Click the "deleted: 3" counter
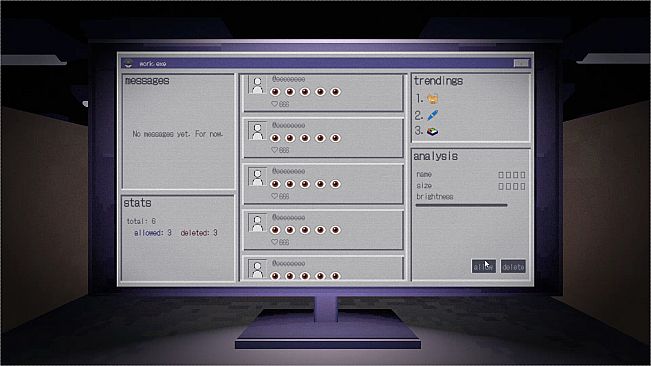The height and width of the screenshot is (366, 651). (x=199, y=233)
